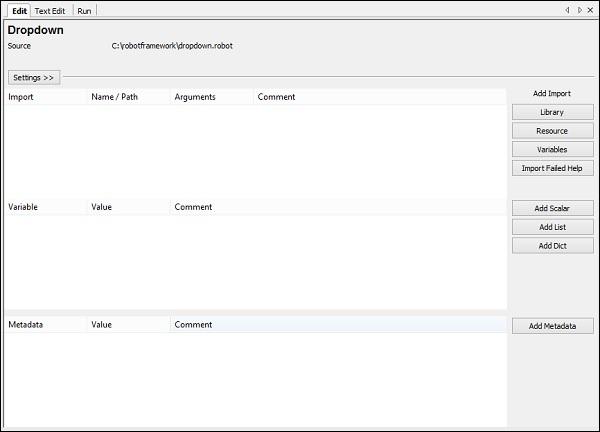
Task: Click Add Dict button
Action: point(553,246)
